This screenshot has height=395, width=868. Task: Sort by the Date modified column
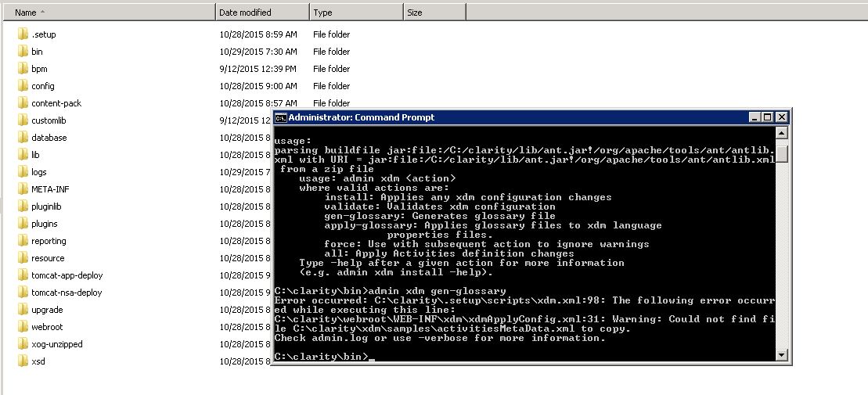(x=262, y=13)
